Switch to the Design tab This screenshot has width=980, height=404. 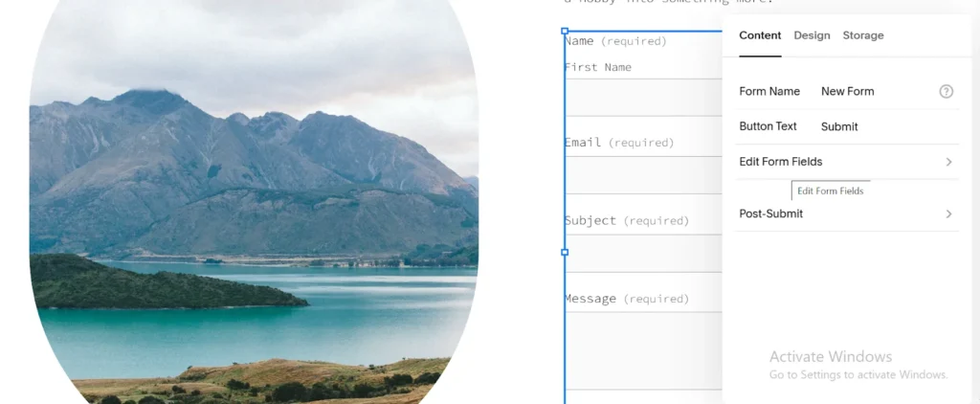pyautogui.click(x=812, y=35)
